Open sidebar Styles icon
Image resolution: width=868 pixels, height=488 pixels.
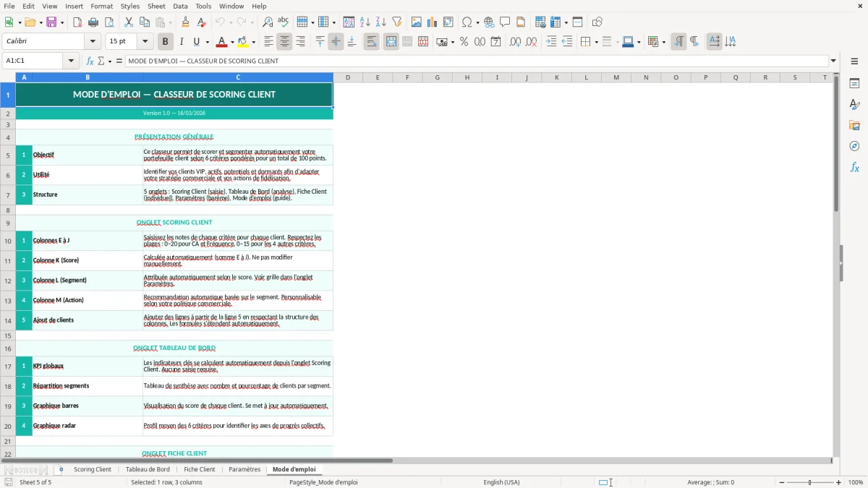click(x=854, y=104)
